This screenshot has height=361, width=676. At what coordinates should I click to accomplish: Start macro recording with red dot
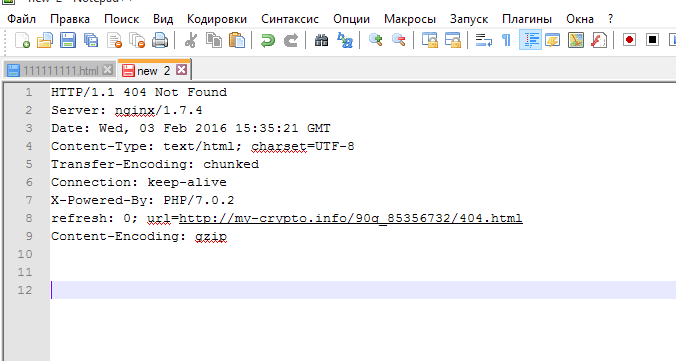(629, 40)
